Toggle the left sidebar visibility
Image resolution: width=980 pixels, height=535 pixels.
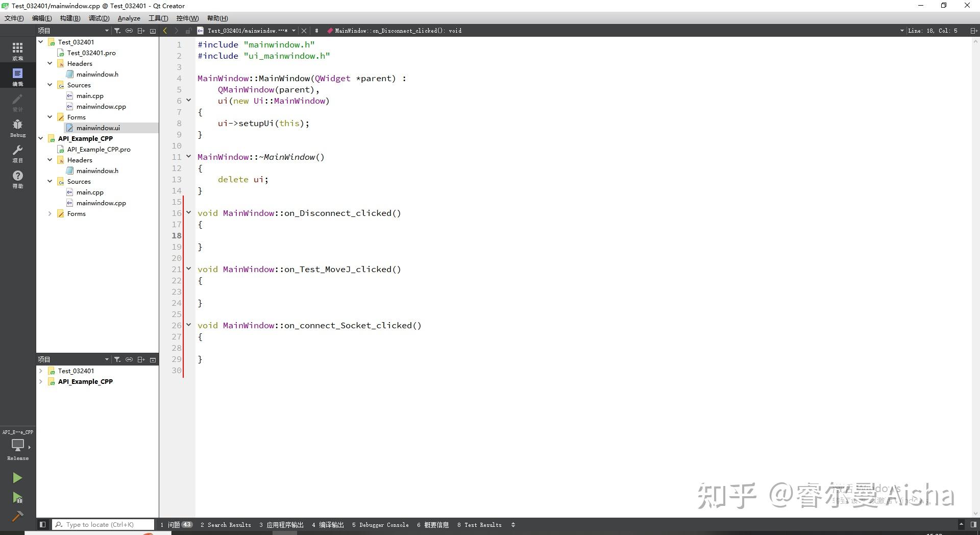42,524
